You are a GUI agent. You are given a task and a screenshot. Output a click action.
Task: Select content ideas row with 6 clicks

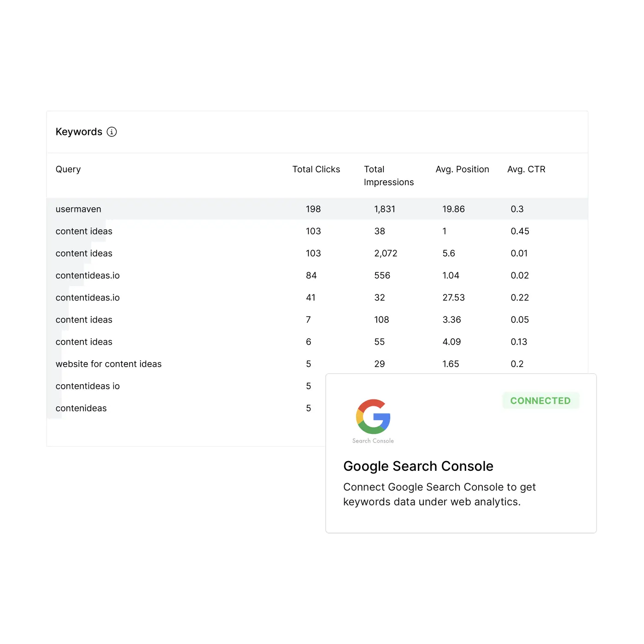pyautogui.click(x=317, y=342)
